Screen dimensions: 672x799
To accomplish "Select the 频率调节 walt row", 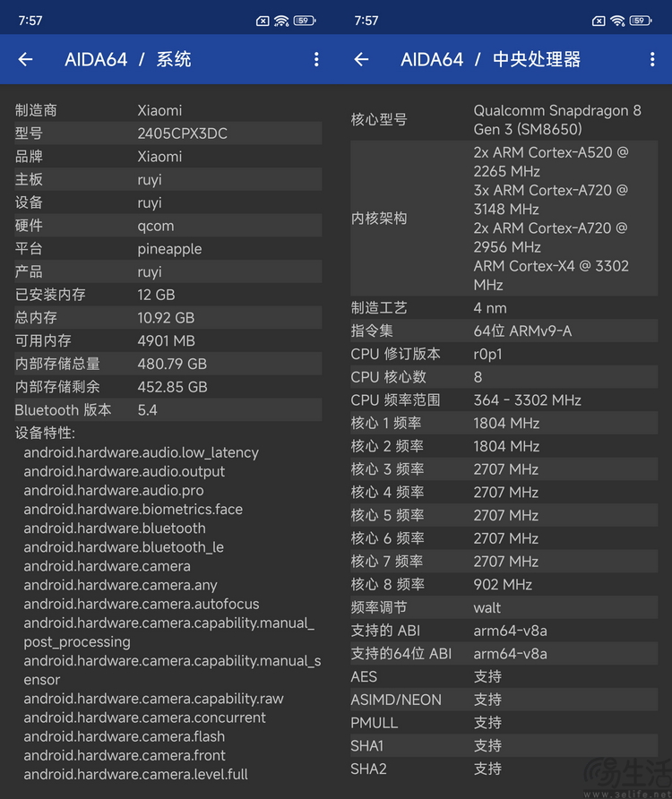I will pyautogui.click(x=504, y=607).
